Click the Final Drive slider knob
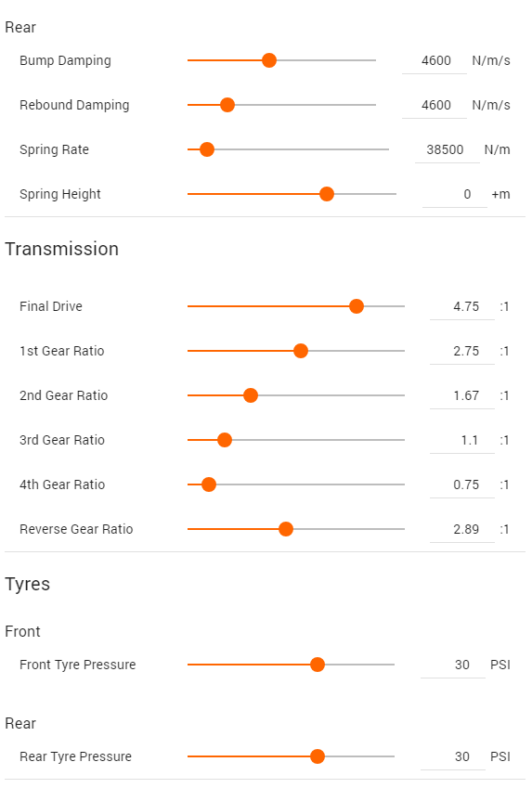Image resolution: width=532 pixels, height=788 pixels. click(x=357, y=306)
